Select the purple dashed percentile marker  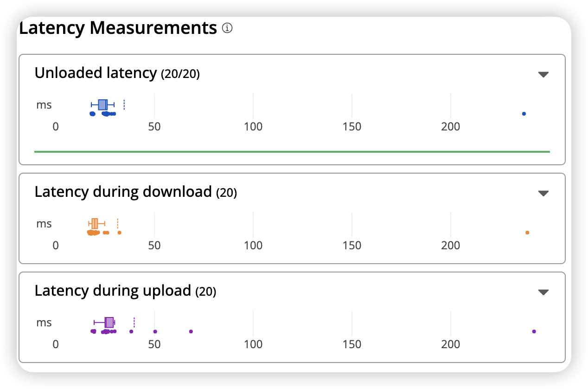134,323
